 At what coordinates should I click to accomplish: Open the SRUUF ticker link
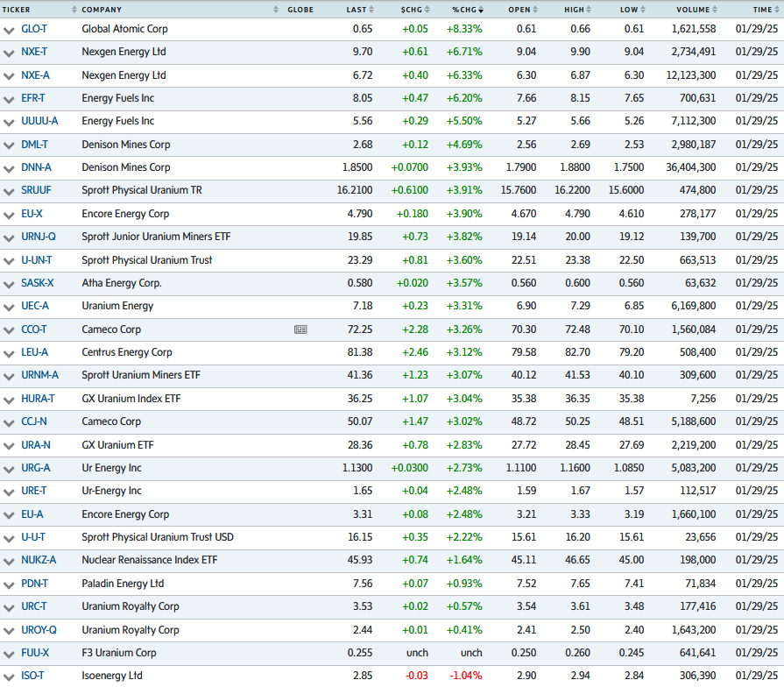click(36, 190)
